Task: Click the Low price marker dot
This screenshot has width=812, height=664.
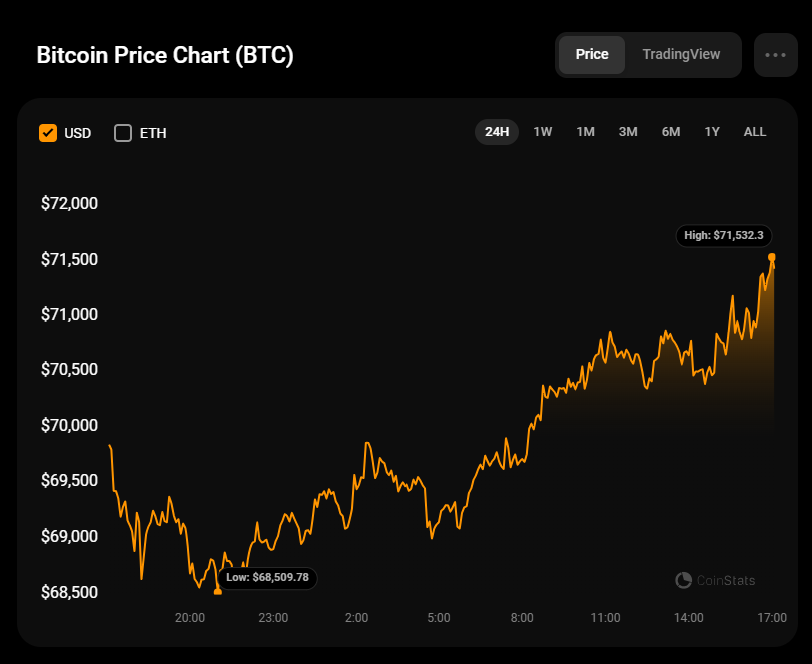Action: tap(218, 592)
